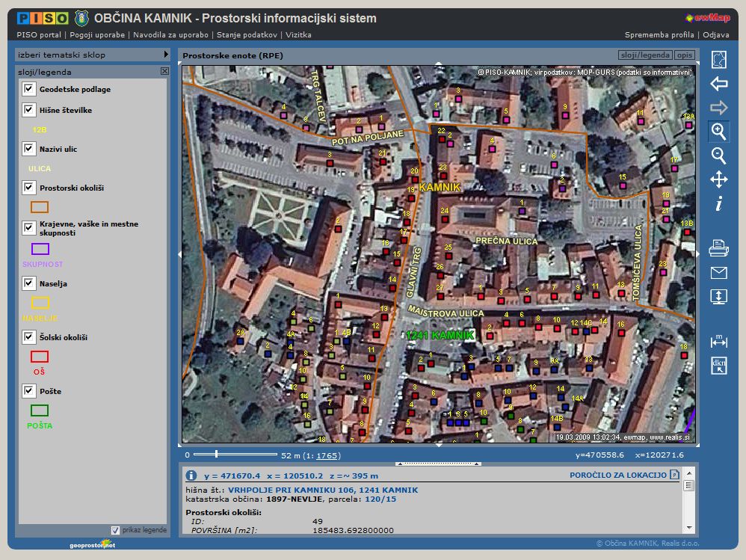Image resolution: width=746 pixels, height=560 pixels.
Task: Click the 1765 map scale link
Action: click(327, 455)
